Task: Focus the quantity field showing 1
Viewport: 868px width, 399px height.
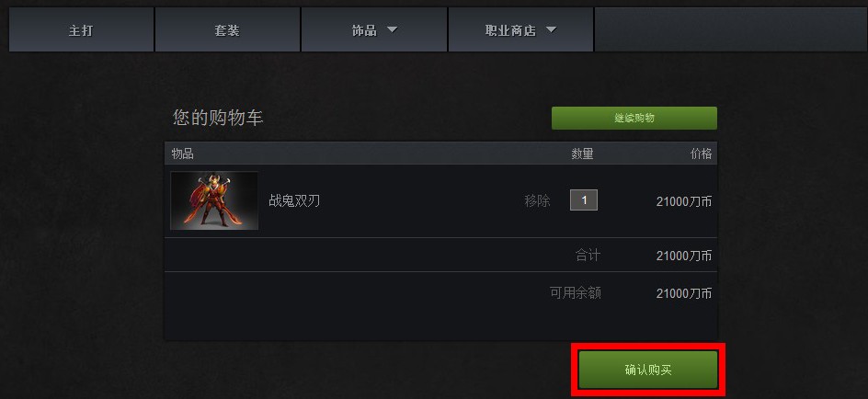Action: [x=584, y=200]
